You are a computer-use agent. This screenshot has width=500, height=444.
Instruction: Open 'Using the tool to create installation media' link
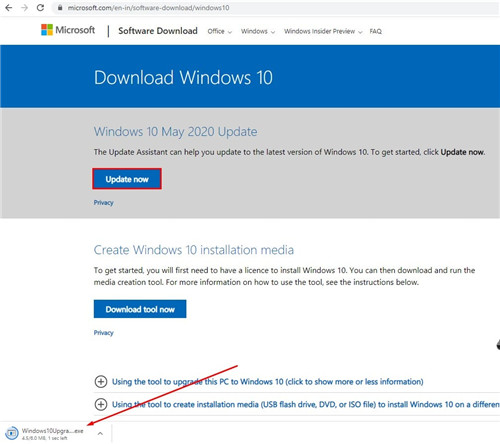[x=306, y=404]
